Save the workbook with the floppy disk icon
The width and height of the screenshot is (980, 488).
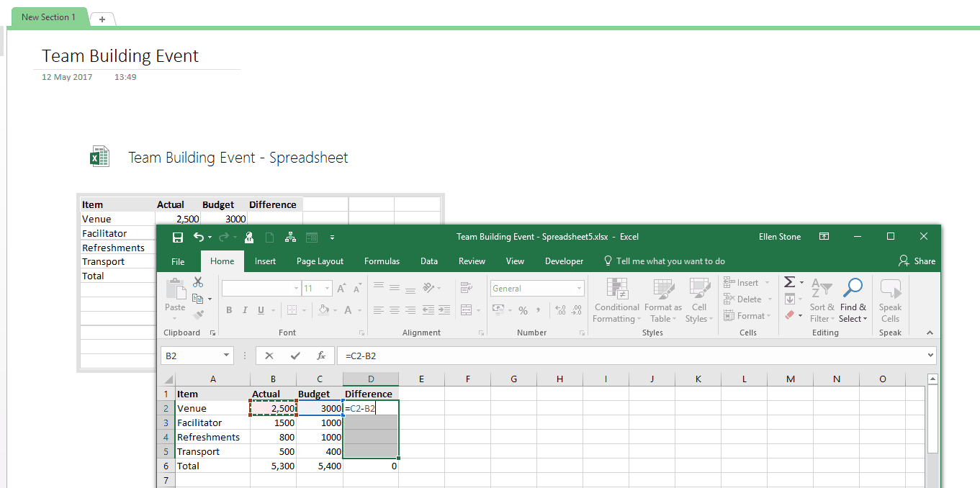point(177,237)
